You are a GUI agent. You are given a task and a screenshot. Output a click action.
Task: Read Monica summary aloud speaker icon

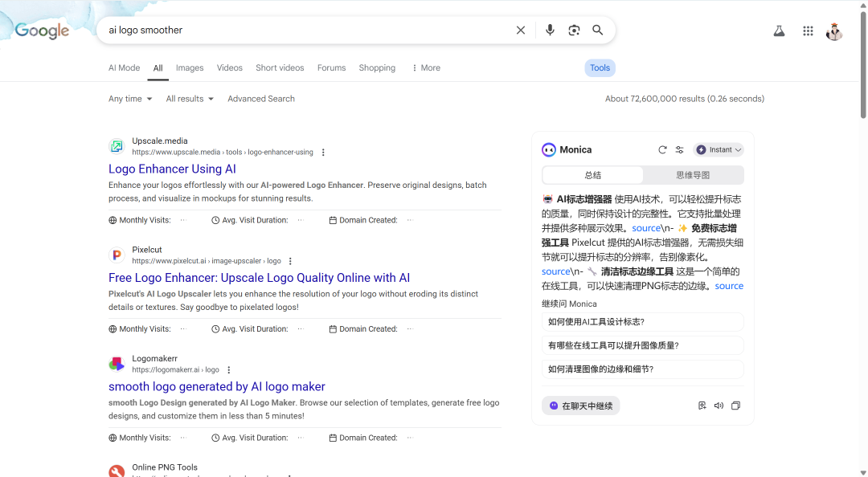point(719,406)
